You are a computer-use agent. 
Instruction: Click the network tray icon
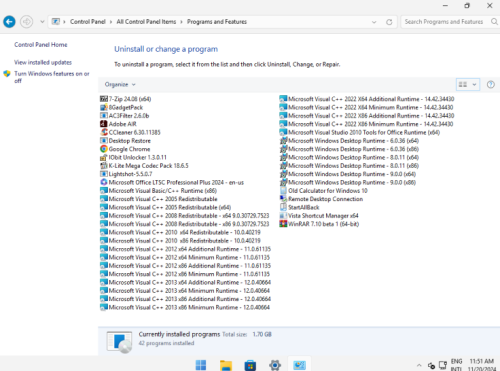[443, 365]
